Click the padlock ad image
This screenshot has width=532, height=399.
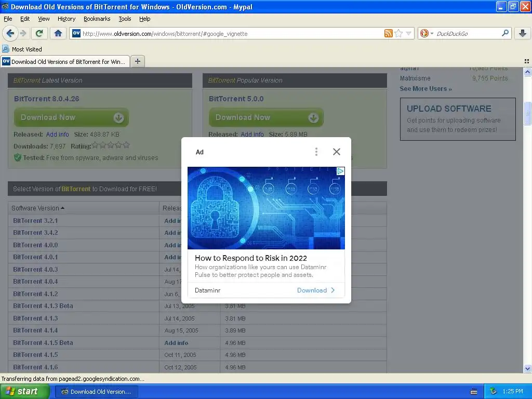[266, 208]
